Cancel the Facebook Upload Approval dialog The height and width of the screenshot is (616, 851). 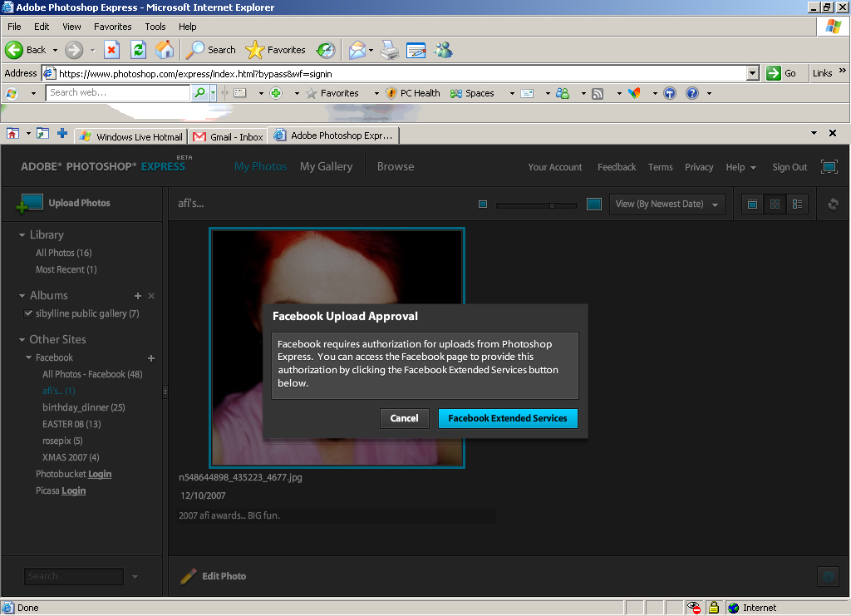(x=405, y=418)
